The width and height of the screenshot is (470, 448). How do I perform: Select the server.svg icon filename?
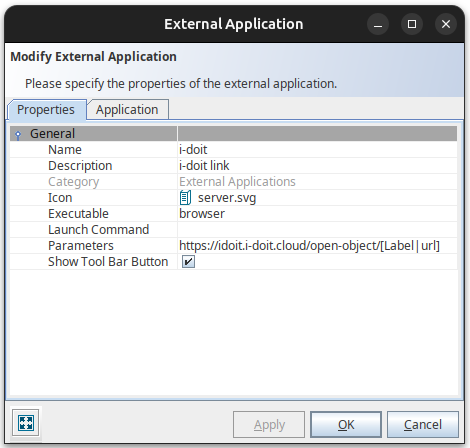(227, 198)
